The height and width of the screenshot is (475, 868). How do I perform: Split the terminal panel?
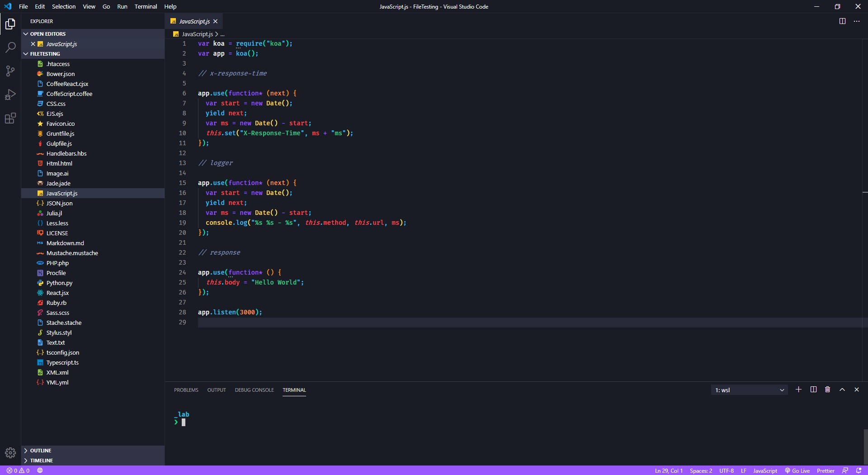tap(813, 389)
